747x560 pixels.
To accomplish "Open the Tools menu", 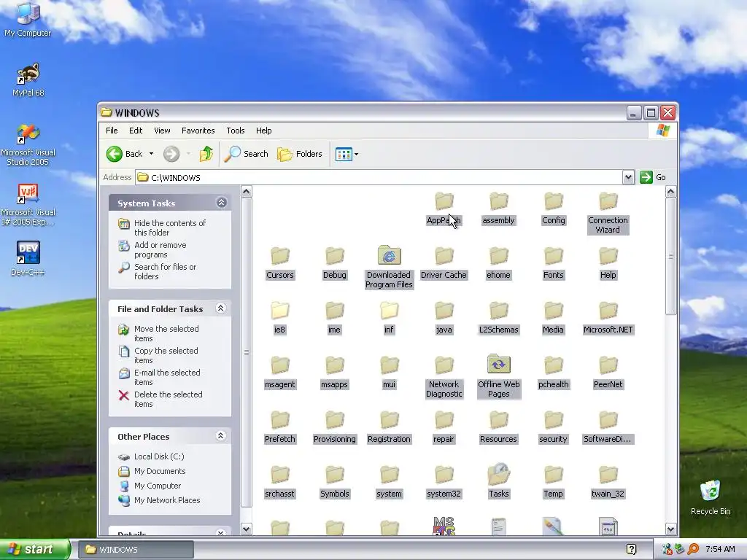I will 236,131.
